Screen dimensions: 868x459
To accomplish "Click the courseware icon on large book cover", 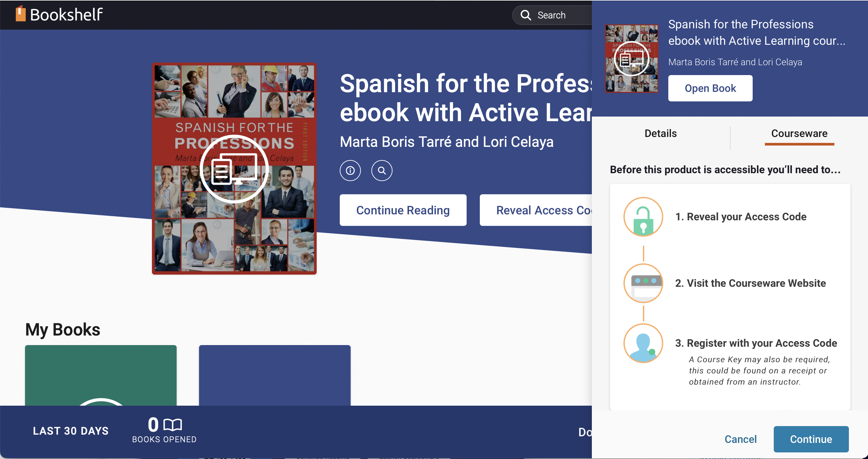I will tap(234, 168).
